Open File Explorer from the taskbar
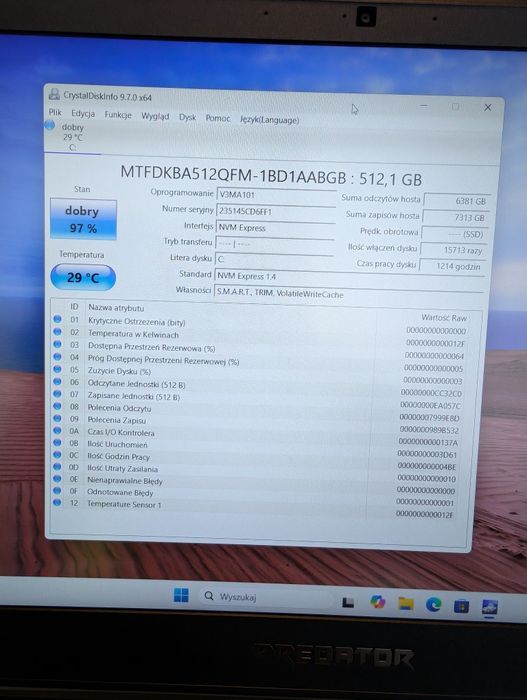This screenshot has width=527, height=700. pyautogui.click(x=406, y=604)
